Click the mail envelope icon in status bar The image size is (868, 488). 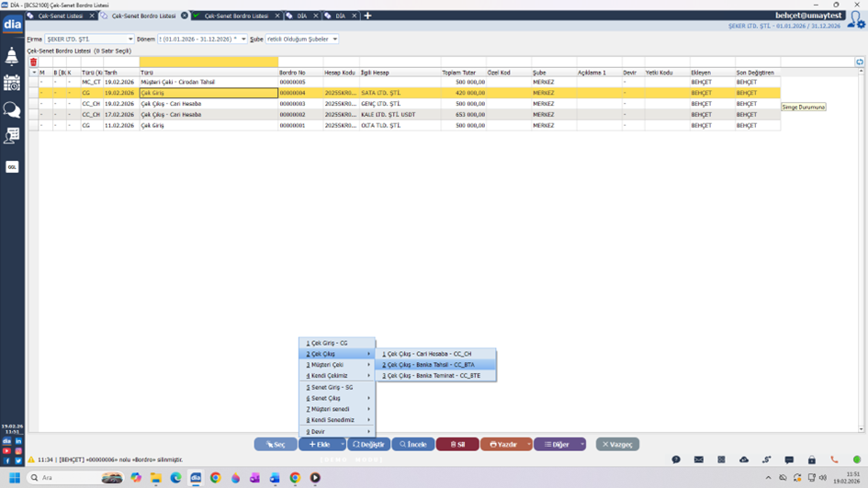click(698, 460)
